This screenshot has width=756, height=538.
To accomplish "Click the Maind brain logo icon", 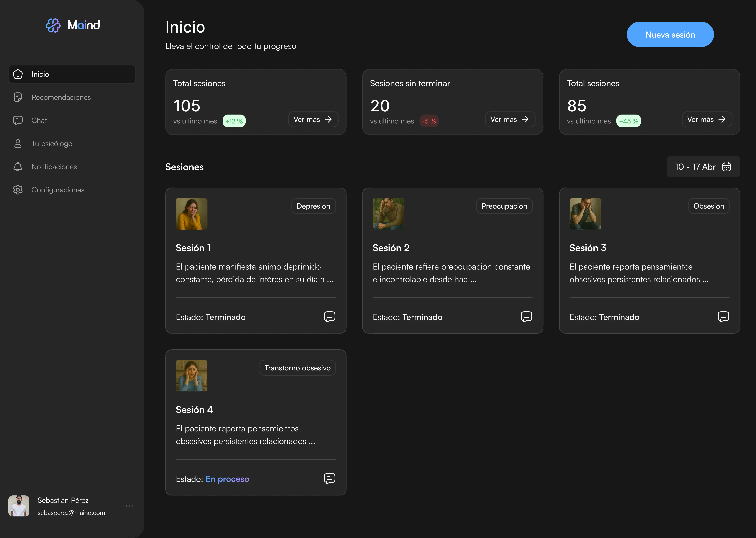I will pyautogui.click(x=53, y=25).
